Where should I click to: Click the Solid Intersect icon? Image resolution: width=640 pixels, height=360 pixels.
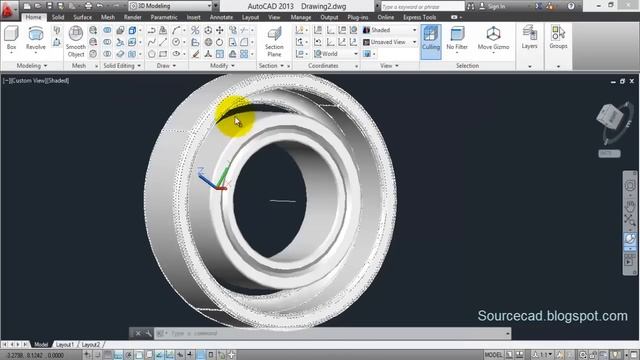[107, 54]
